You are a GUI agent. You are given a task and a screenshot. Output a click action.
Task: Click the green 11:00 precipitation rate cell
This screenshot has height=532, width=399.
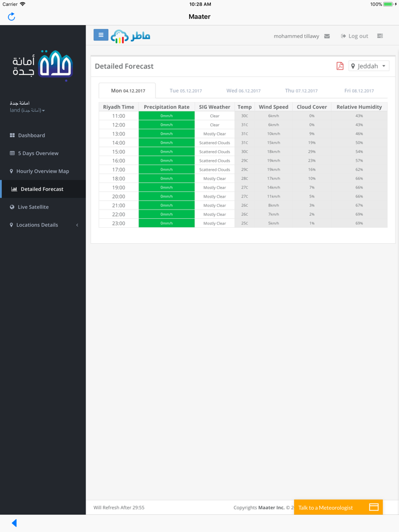point(166,116)
